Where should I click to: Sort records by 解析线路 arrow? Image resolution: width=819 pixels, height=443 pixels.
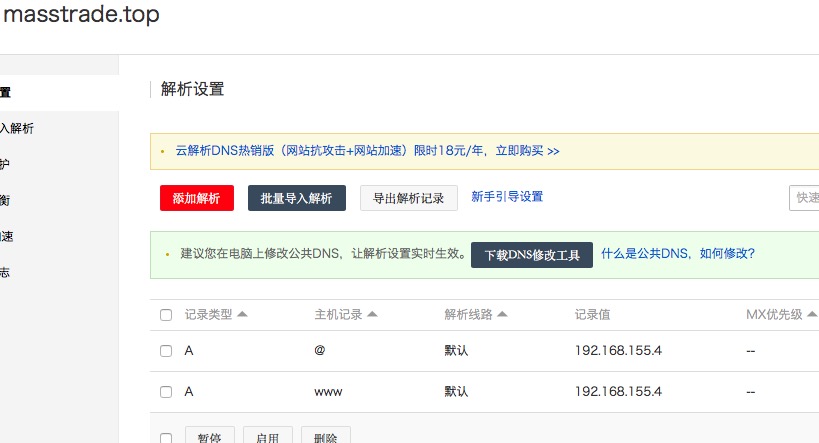(x=502, y=314)
